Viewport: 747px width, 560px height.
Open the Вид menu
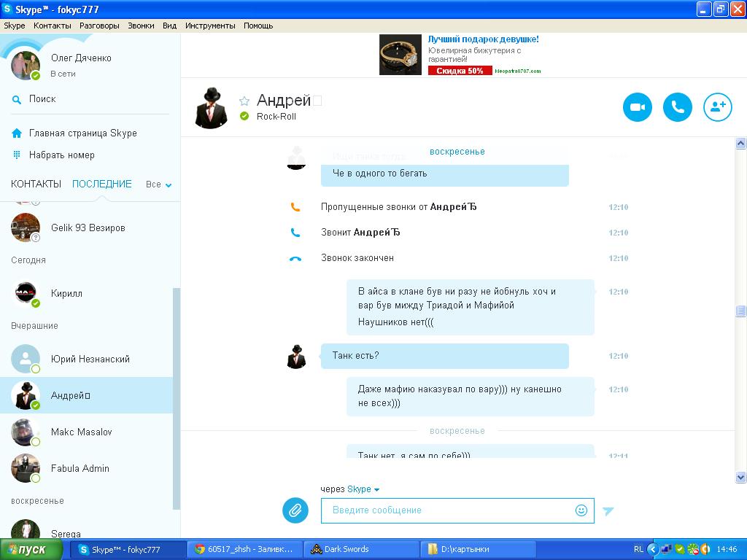(x=169, y=26)
